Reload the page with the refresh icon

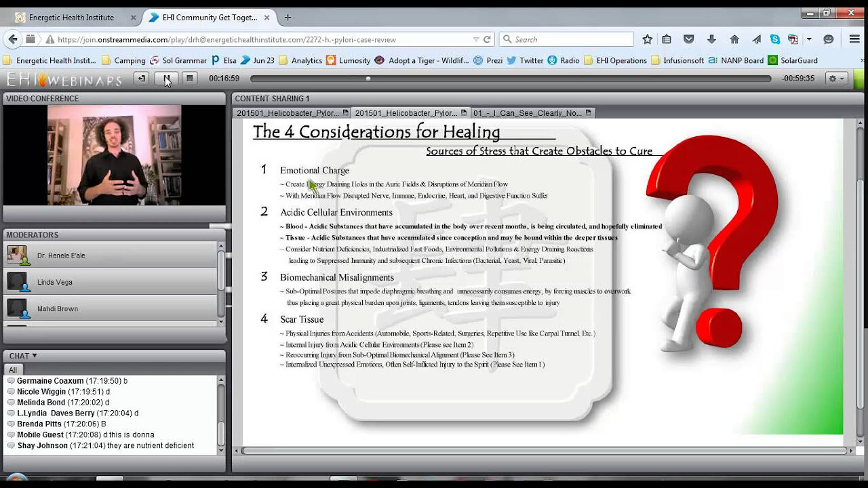pyautogui.click(x=486, y=39)
